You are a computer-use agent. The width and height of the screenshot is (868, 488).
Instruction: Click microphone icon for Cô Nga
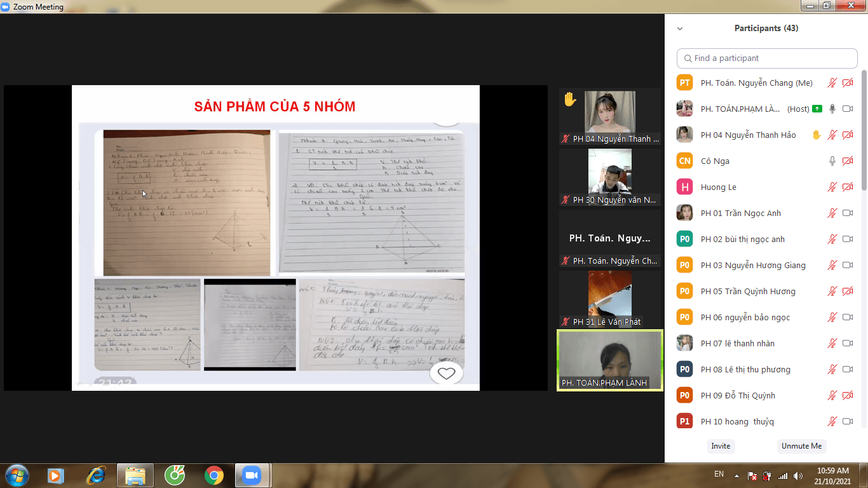pyautogui.click(x=832, y=161)
